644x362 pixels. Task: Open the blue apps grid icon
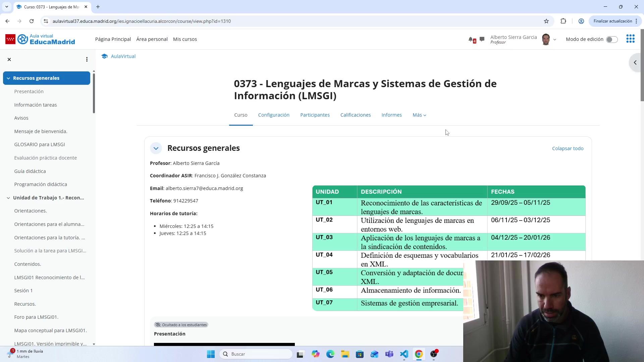click(x=630, y=39)
